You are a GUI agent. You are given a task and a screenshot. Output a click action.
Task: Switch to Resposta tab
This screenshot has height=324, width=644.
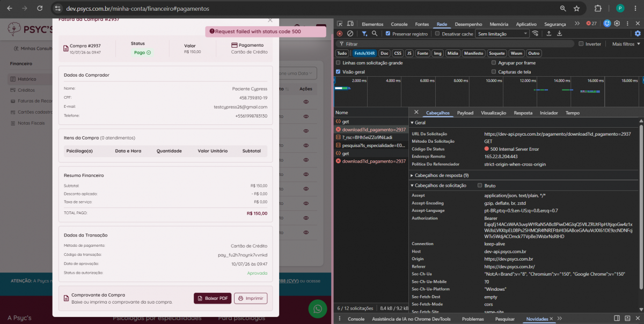click(523, 113)
